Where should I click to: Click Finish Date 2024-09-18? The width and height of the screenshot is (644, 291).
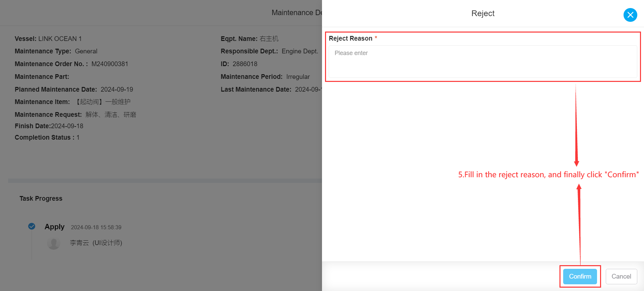[x=67, y=126]
